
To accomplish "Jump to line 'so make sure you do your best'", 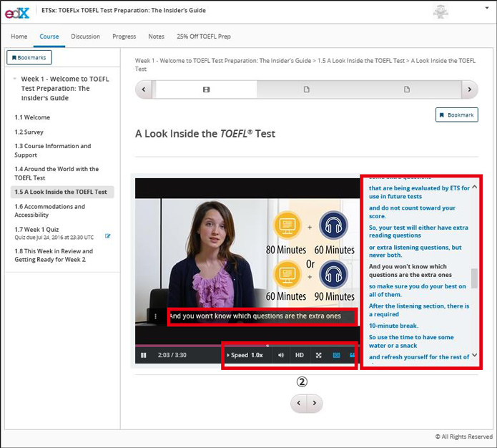I will (x=418, y=291).
